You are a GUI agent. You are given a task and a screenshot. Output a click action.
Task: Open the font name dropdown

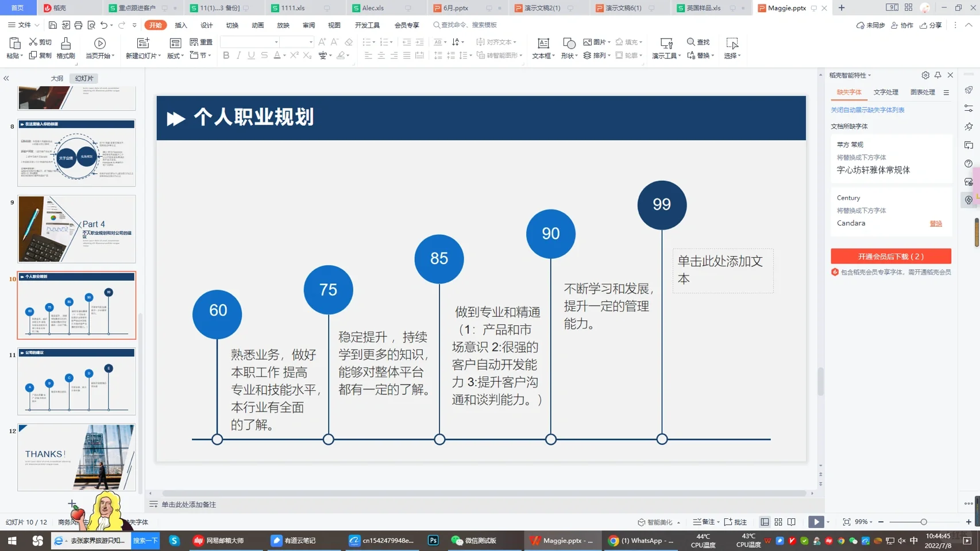276,42
